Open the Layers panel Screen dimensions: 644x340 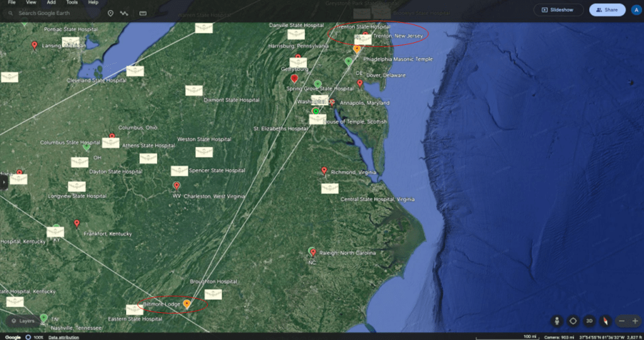click(23, 320)
